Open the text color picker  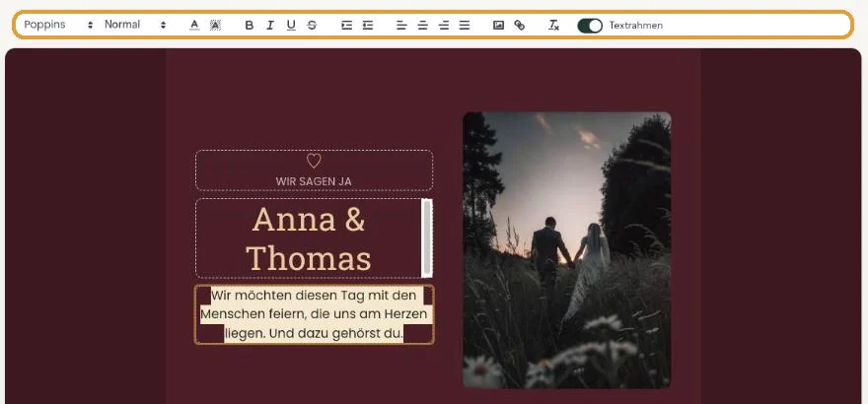click(x=194, y=25)
